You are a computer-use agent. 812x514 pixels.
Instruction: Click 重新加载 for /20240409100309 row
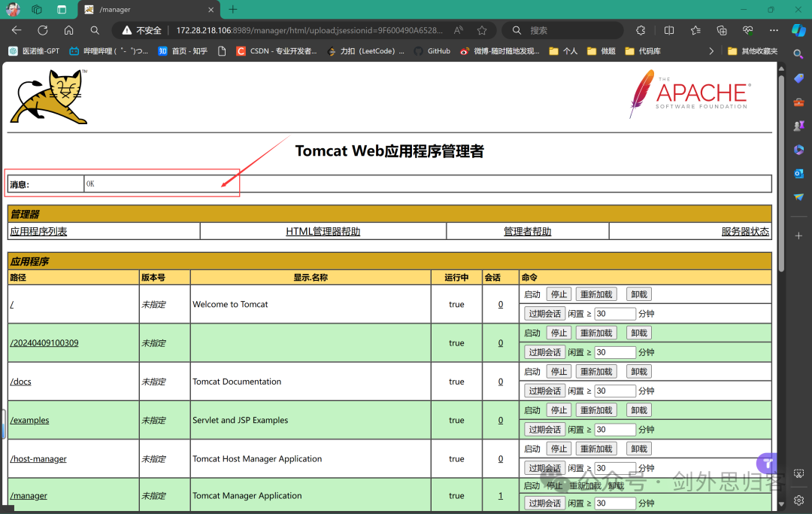[596, 333]
